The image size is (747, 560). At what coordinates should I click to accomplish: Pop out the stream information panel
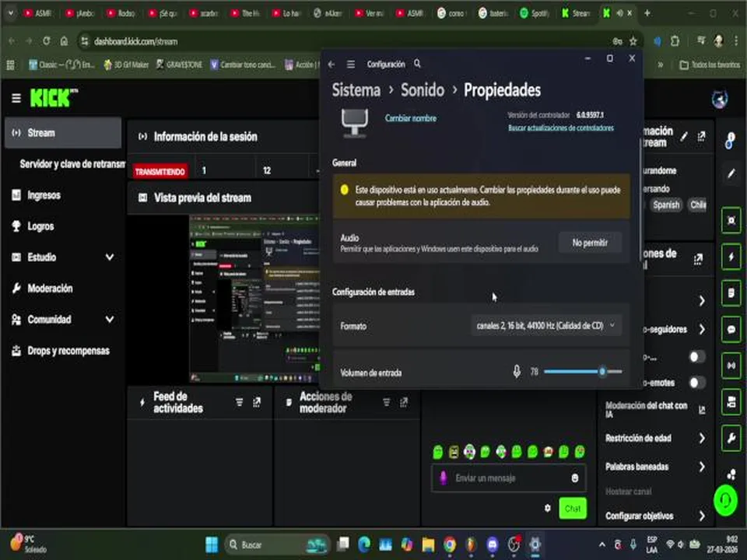coord(701,137)
